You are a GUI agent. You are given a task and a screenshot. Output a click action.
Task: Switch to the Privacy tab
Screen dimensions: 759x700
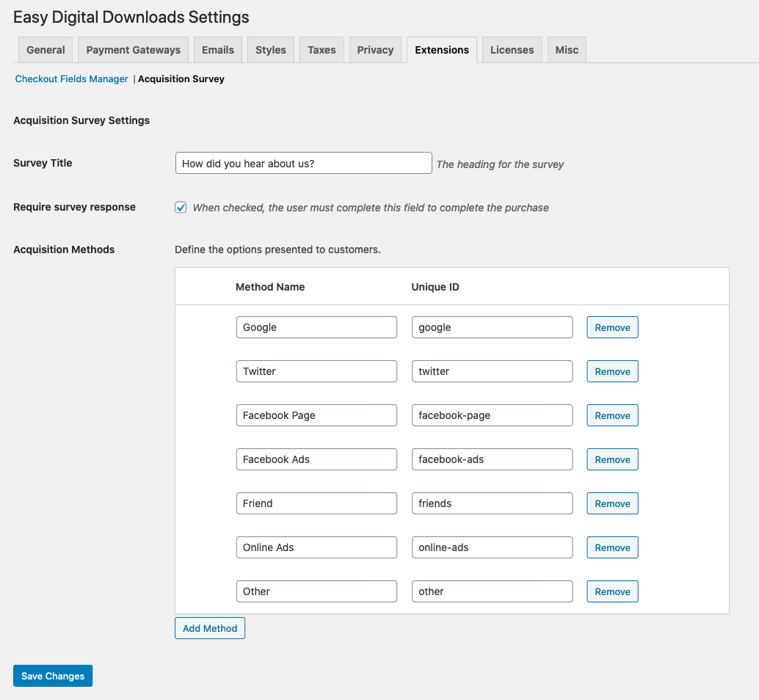pos(375,50)
